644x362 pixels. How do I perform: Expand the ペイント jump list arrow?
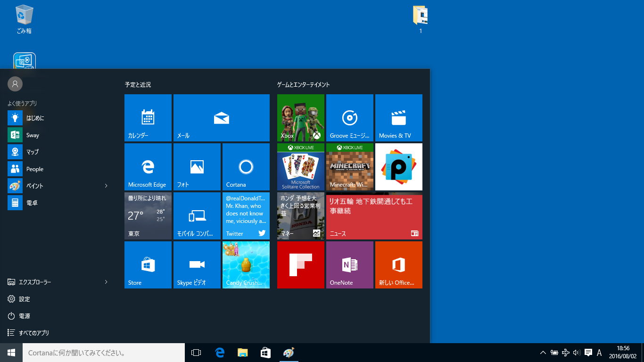(106, 186)
